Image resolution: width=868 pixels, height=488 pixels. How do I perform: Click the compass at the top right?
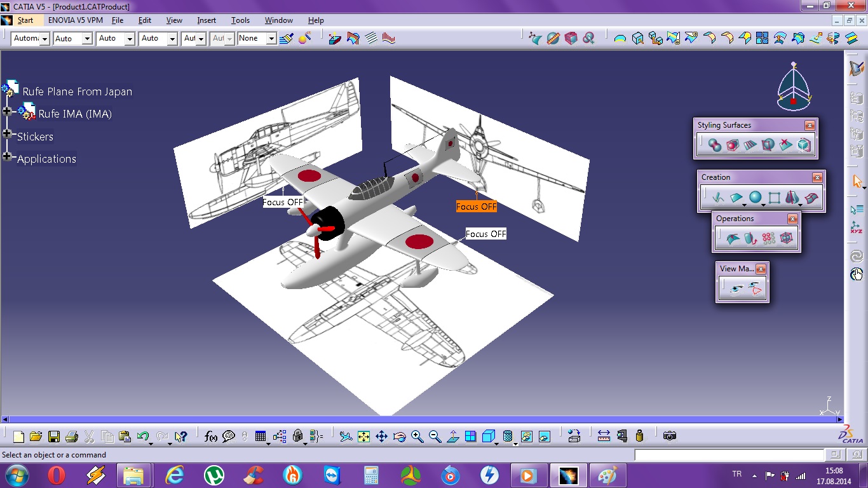point(793,86)
